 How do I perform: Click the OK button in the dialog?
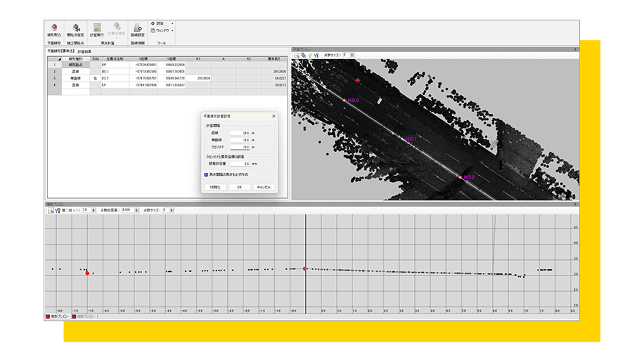(x=239, y=187)
